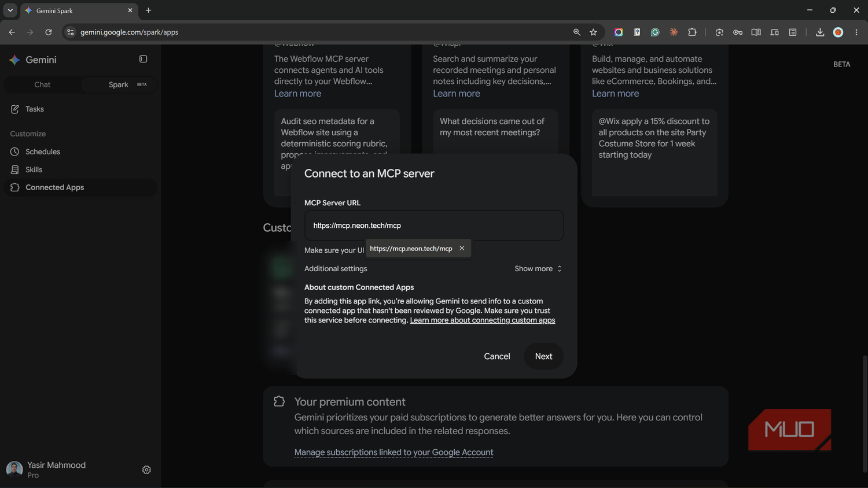Screen dimensions: 868x488
Task: Click the Grammarly extension icon
Action: click(655, 32)
